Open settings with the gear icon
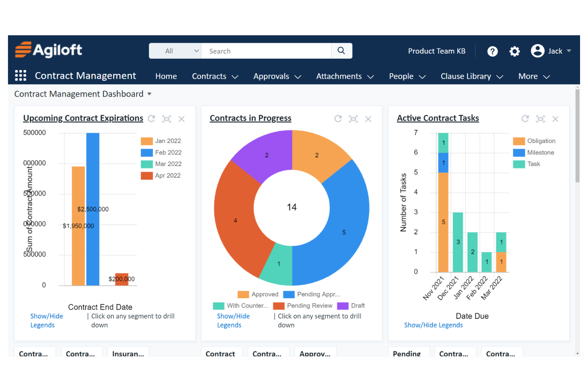This screenshot has height=392, width=588. 514,51
